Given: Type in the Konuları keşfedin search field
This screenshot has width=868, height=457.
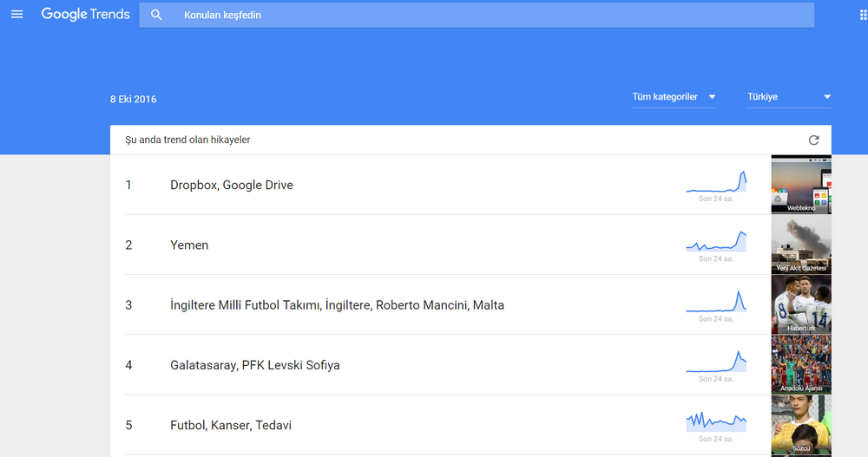Looking at the screenshot, I should pos(486,15).
